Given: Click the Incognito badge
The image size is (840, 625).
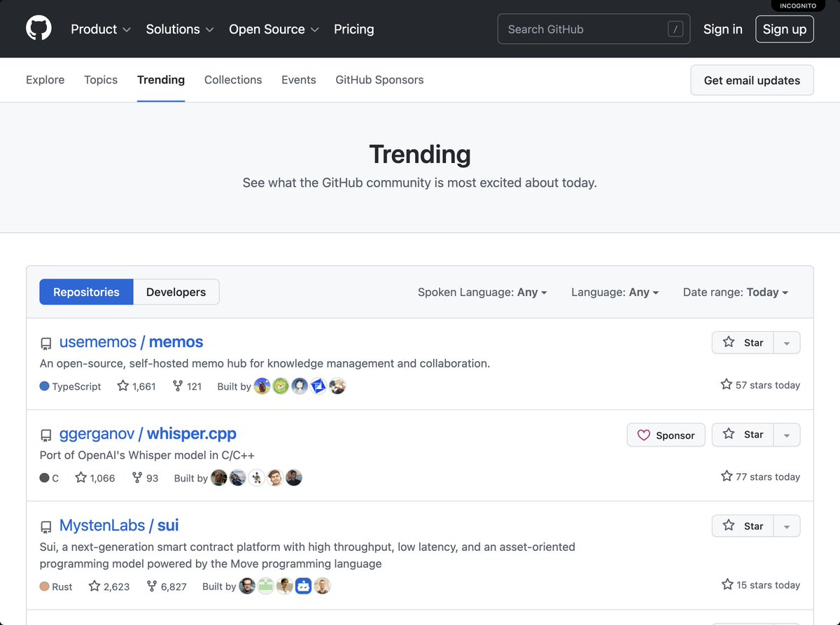Looking at the screenshot, I should pyautogui.click(x=798, y=6).
